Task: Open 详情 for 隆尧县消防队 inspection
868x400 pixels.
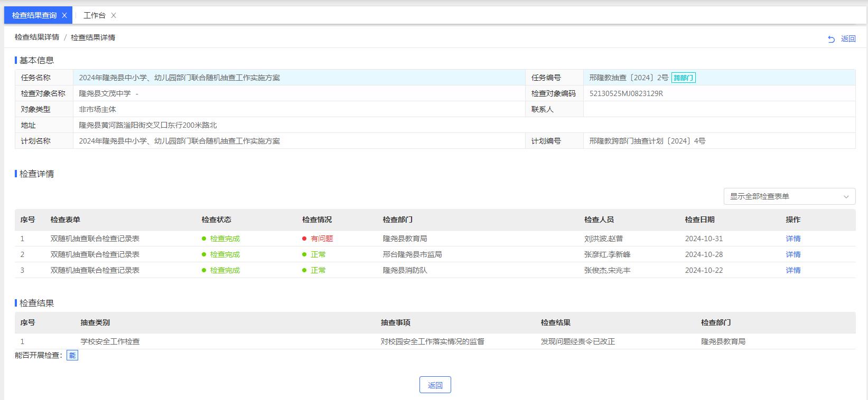Action: (x=792, y=270)
